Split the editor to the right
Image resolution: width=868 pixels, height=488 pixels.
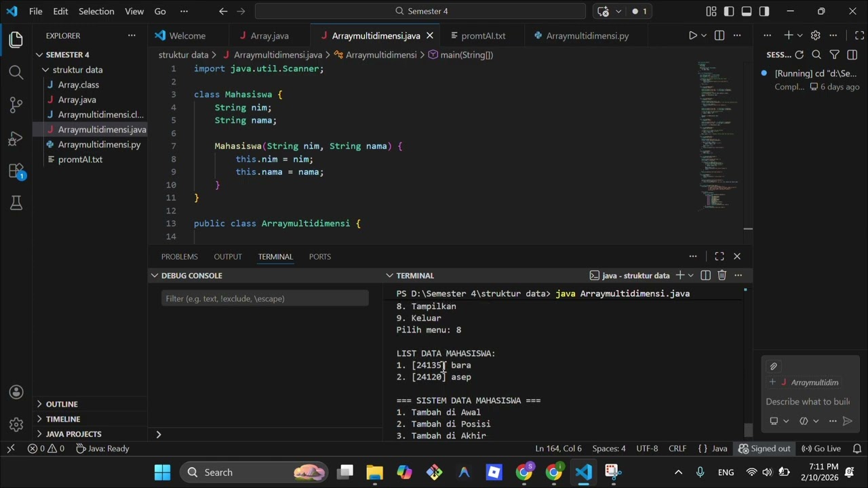coord(719,35)
